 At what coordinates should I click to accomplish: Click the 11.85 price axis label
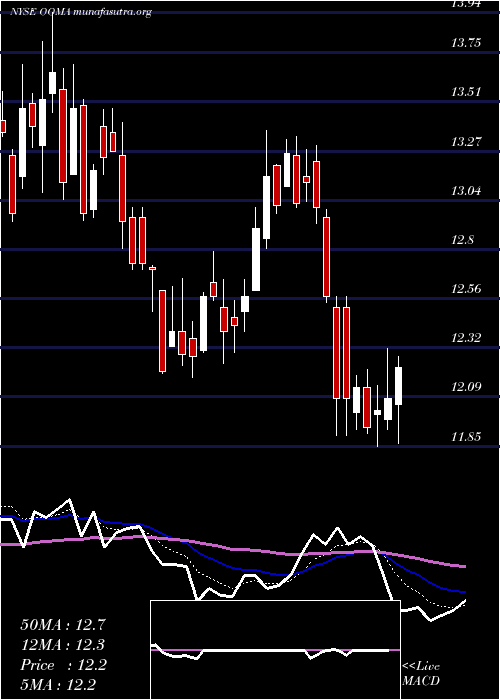466,436
